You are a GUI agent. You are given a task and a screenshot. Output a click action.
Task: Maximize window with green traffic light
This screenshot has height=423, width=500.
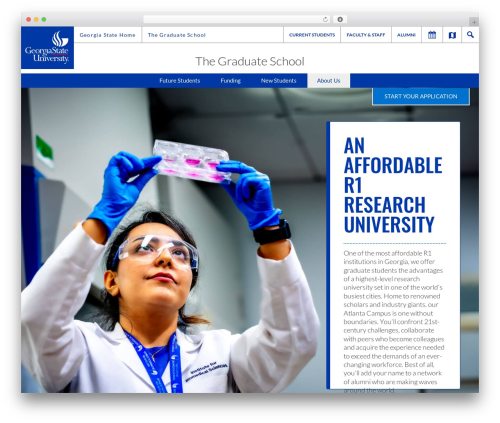click(44, 19)
